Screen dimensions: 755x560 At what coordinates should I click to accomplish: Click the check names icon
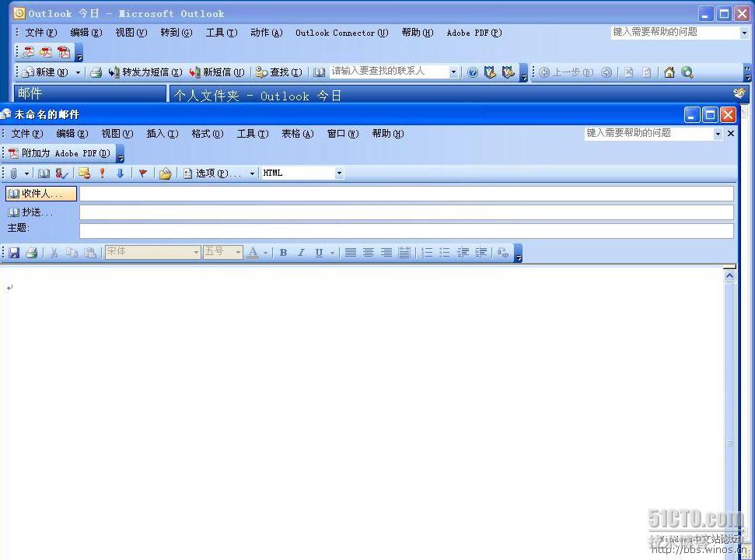61,173
